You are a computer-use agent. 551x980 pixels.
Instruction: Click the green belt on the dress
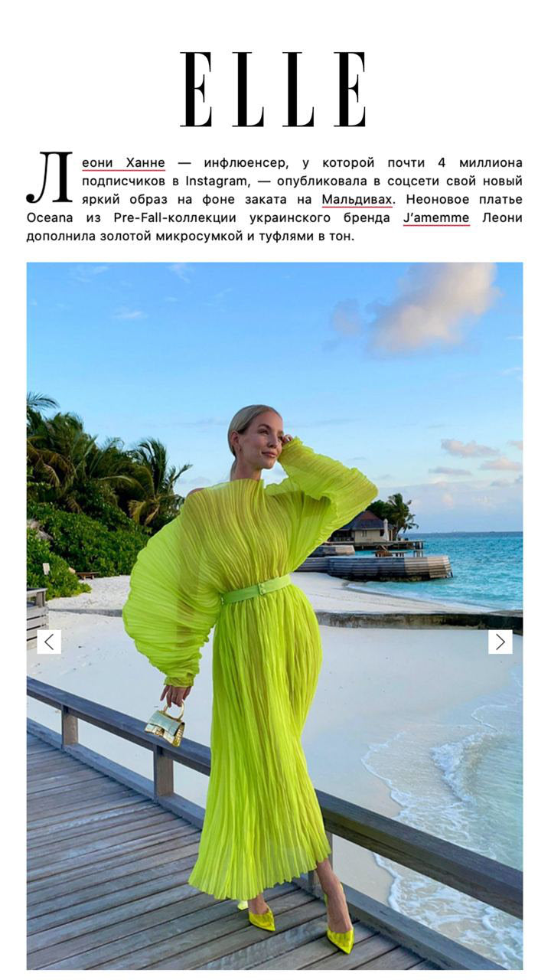pos(256,590)
